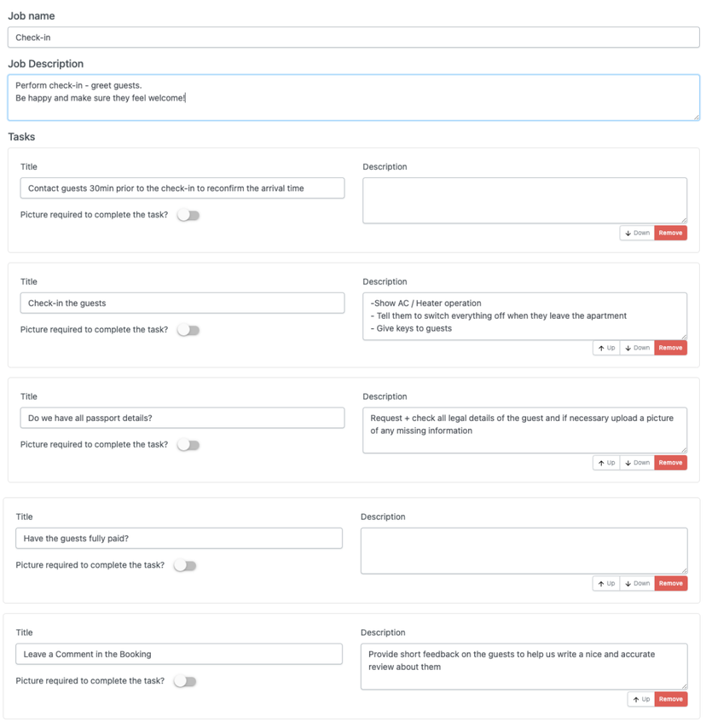Click the 'Leave a Comment in the Booking' title field

(179, 654)
